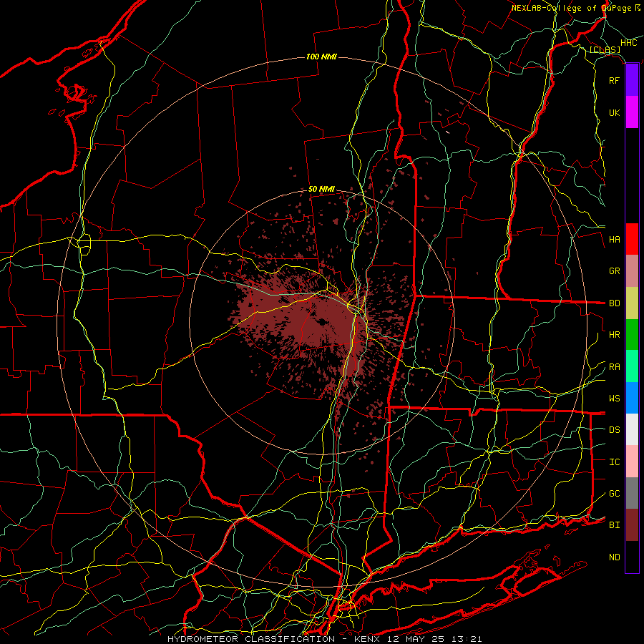
Task: Pick the RA mint-green legend swatch
Action: tap(632, 366)
